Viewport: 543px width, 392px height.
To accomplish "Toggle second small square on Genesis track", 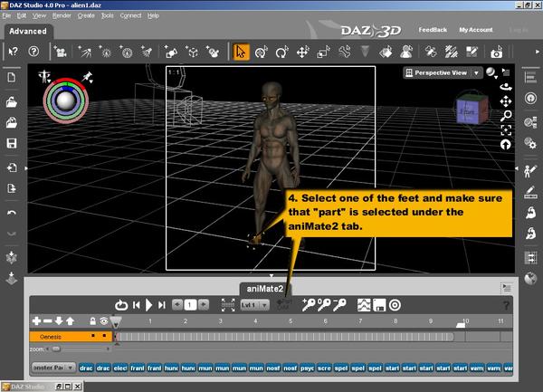I will point(104,336).
